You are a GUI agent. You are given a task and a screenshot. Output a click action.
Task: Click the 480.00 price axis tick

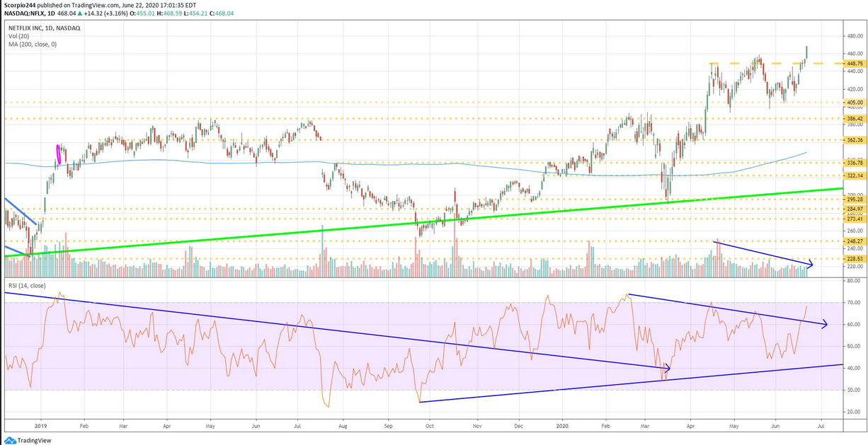pyautogui.click(x=854, y=36)
